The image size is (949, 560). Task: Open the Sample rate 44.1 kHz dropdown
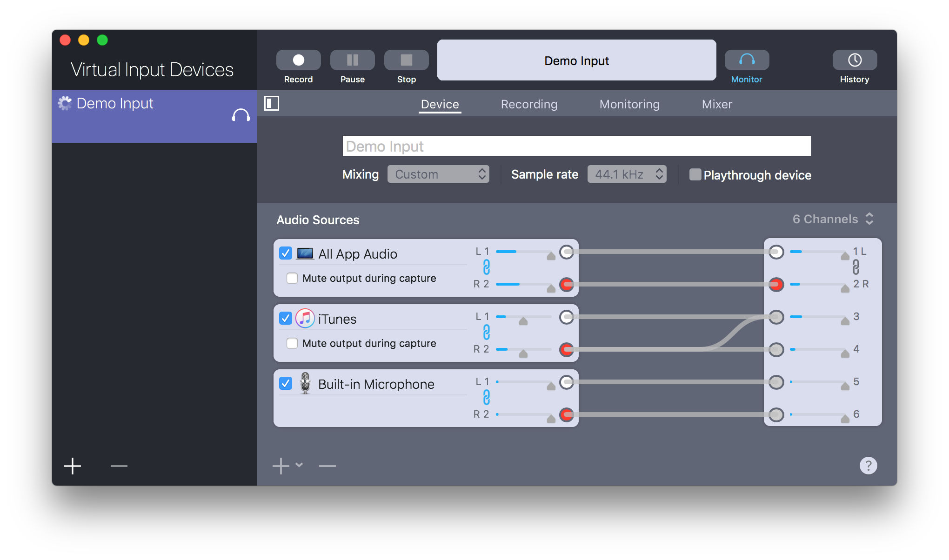pyautogui.click(x=627, y=174)
